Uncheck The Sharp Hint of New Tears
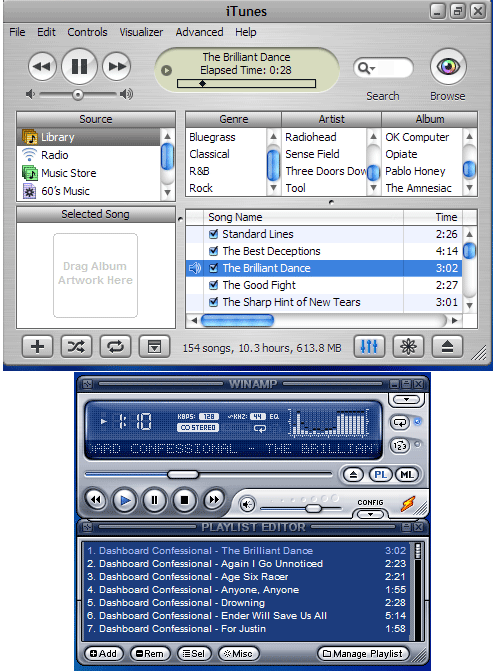500x671 pixels. coord(214,302)
